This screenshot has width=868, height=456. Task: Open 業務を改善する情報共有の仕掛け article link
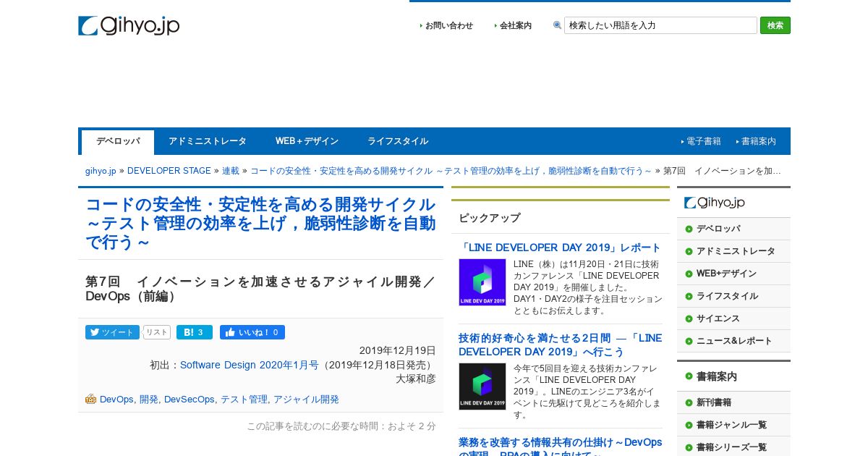[x=560, y=446]
